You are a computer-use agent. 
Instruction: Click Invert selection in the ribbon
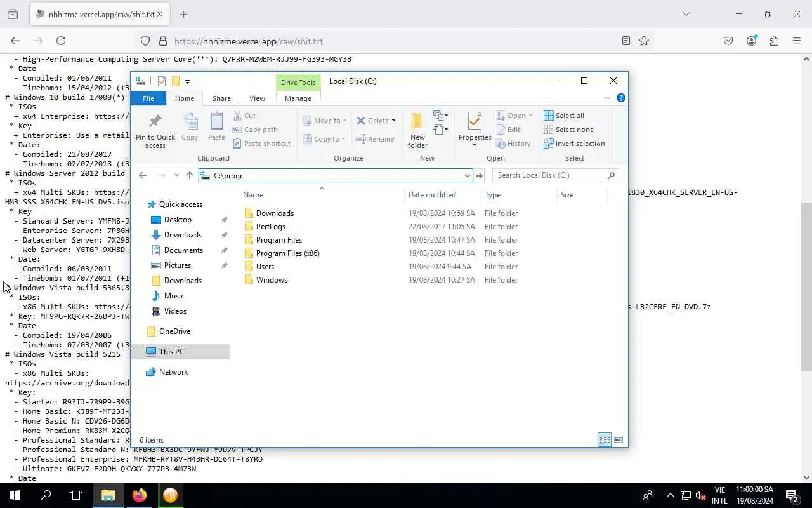(x=574, y=144)
